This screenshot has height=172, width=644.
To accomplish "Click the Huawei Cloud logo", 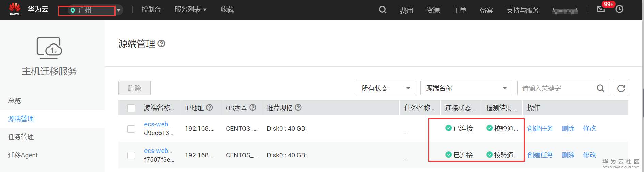I will (15, 9).
